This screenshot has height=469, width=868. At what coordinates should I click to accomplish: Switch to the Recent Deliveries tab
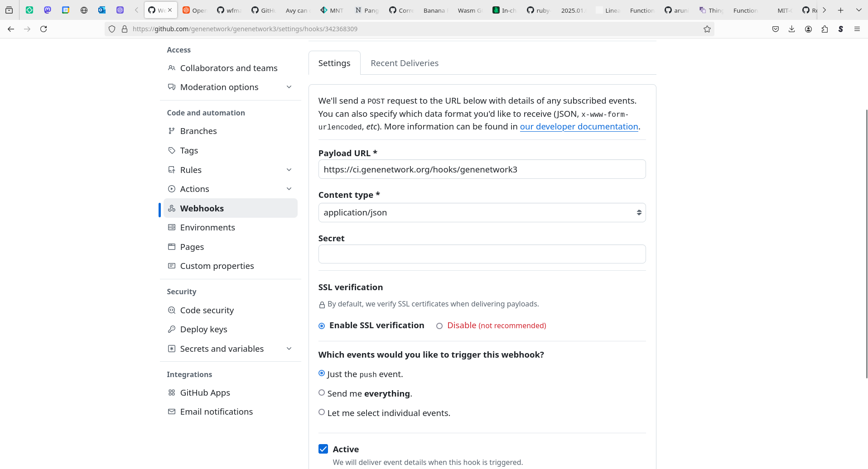(x=404, y=63)
